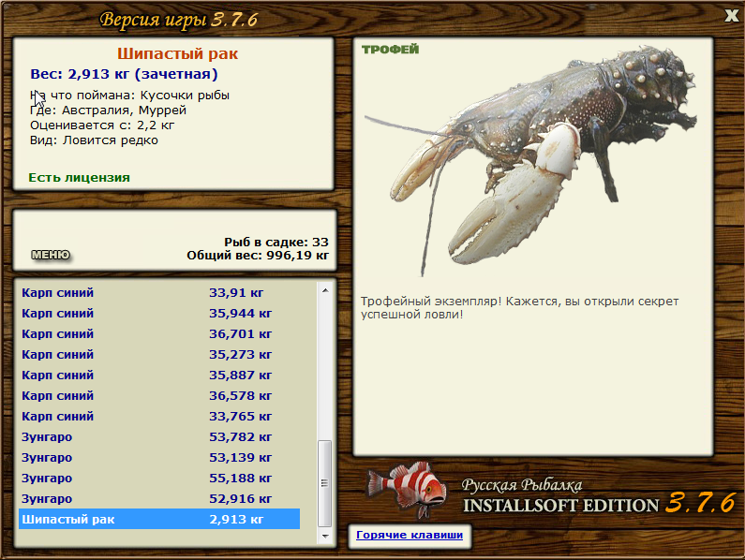Click the scroll down arrow of fish list

click(325, 537)
